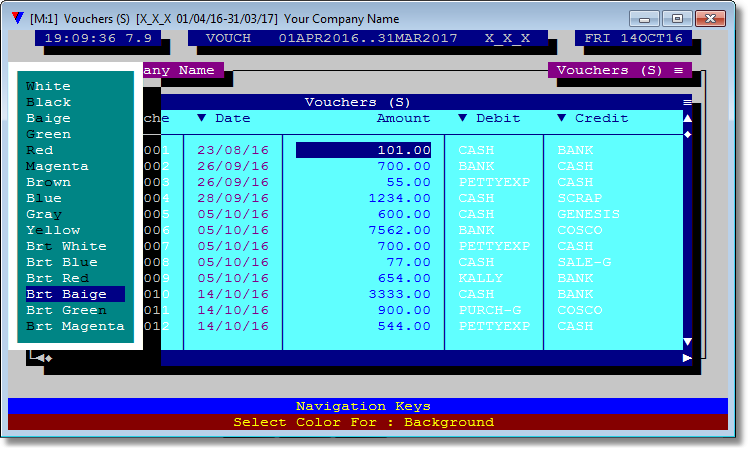
Task: Click navigation arrows icon at bottom-left corner
Action: 41,357
